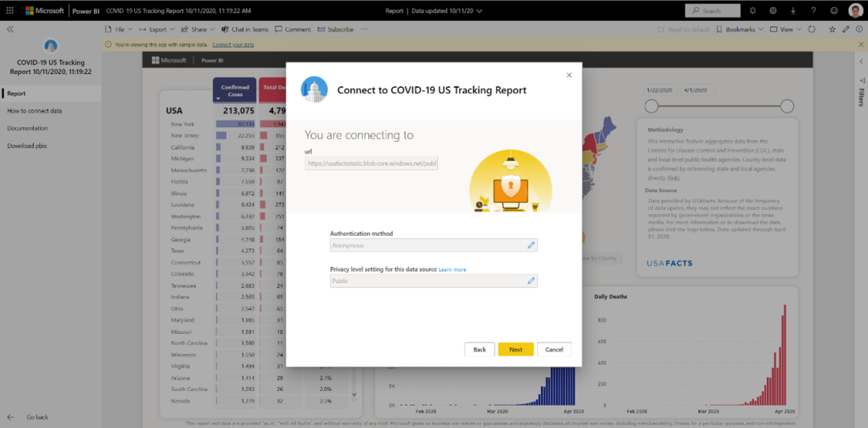Screen dimensions: 868x428
Task: Edit the Authentication method pencil icon
Action: pos(531,245)
